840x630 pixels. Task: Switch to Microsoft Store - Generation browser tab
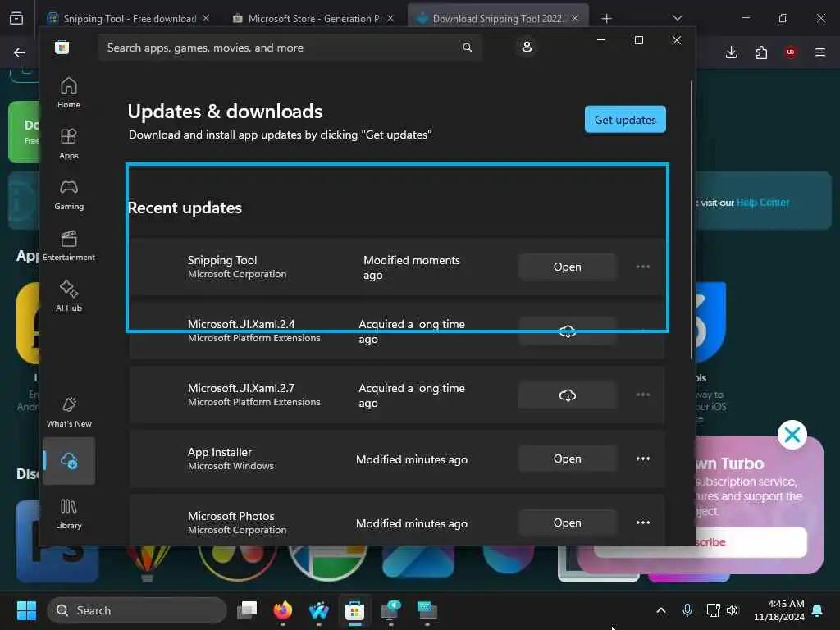click(313, 19)
